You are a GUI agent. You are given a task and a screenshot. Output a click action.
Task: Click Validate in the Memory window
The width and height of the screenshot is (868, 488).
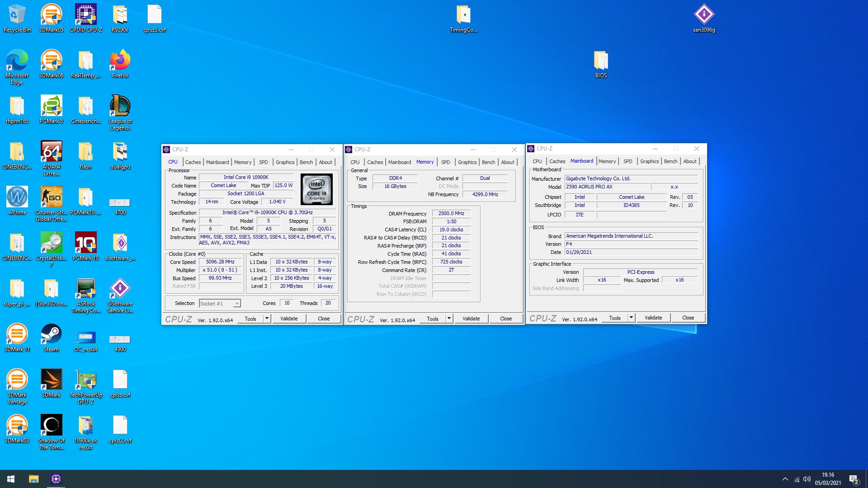click(x=471, y=319)
